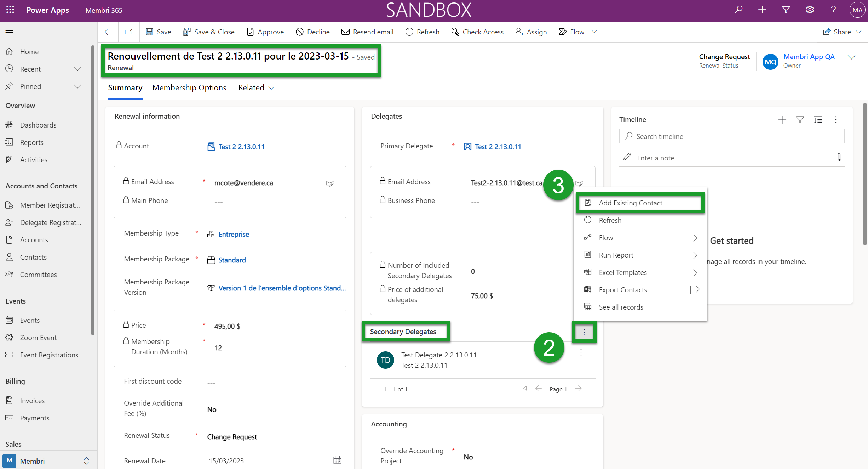Expand the Flow command dropdown arrow

[x=594, y=32]
